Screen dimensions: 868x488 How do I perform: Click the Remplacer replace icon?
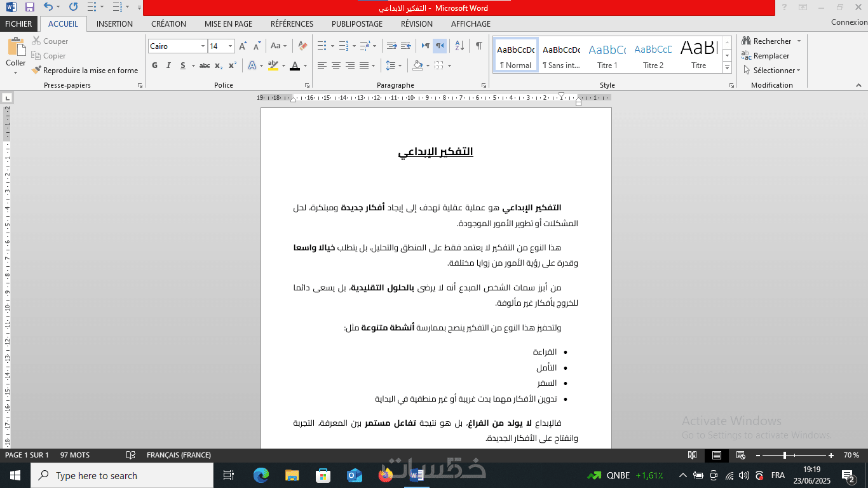pyautogui.click(x=746, y=56)
